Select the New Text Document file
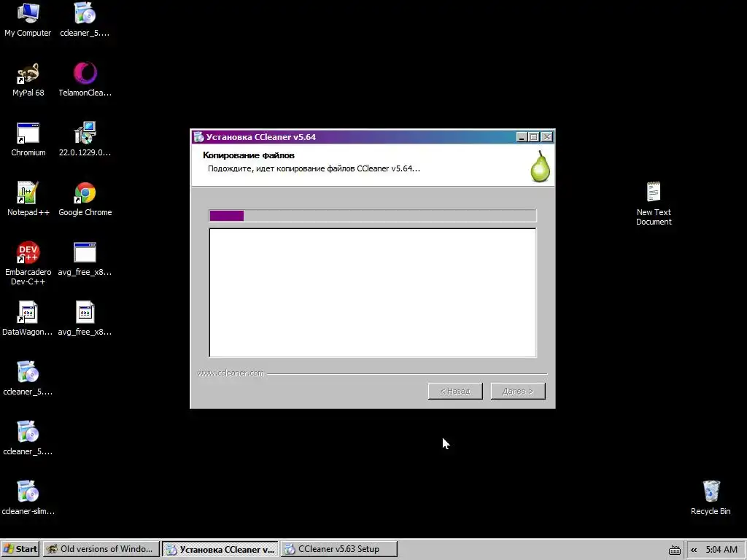 tap(654, 204)
